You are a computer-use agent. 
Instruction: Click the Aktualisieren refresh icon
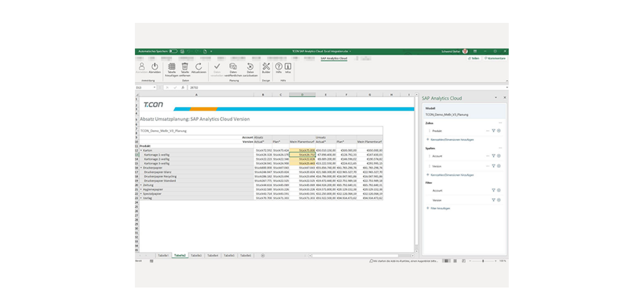(x=199, y=66)
